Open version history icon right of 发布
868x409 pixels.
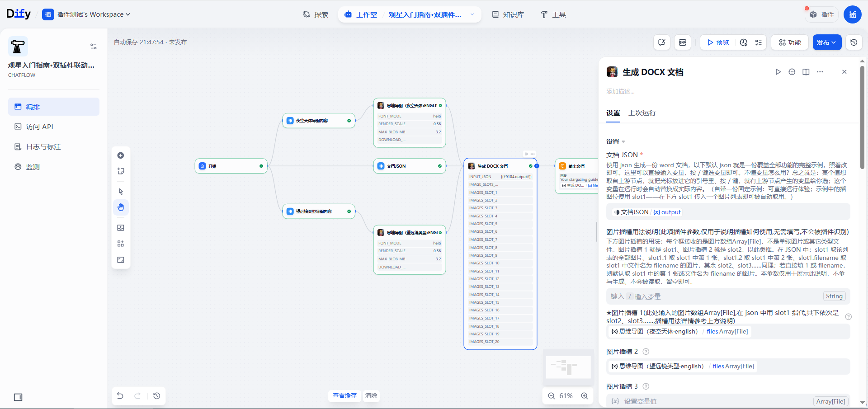tap(854, 42)
